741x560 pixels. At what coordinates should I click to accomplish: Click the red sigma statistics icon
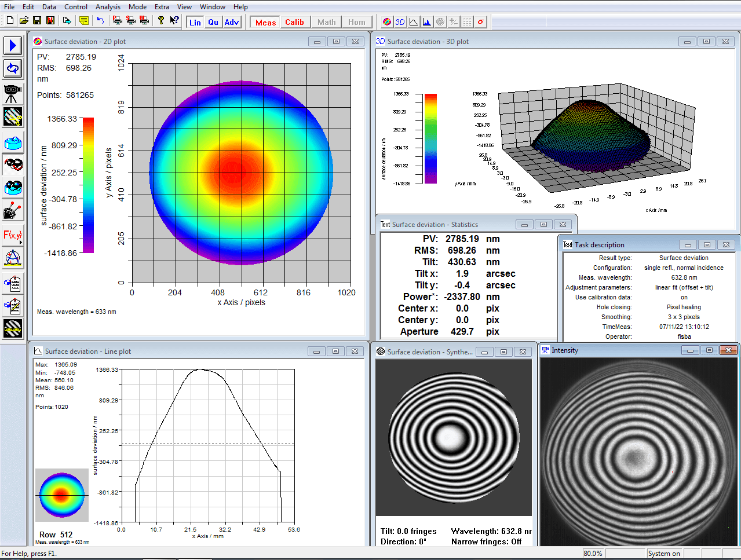click(480, 22)
